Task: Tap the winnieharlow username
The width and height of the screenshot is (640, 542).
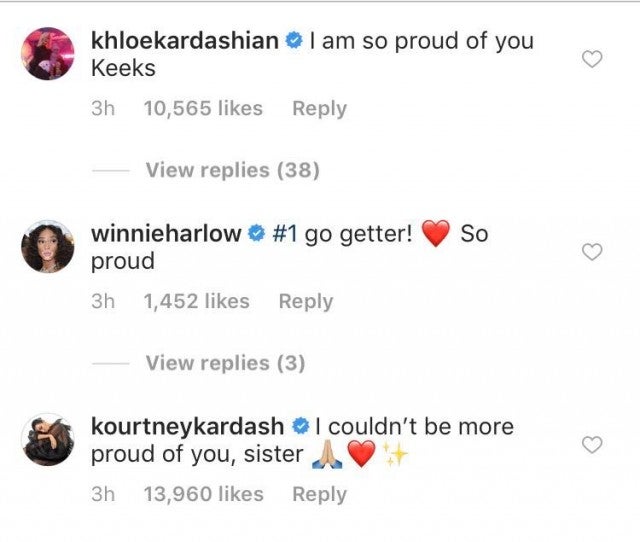Action: tap(166, 234)
